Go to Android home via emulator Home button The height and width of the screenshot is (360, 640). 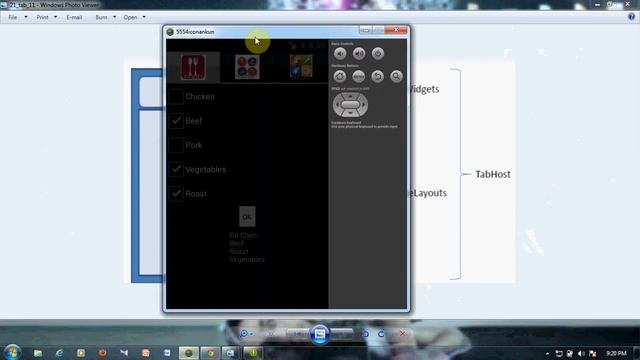click(340, 76)
